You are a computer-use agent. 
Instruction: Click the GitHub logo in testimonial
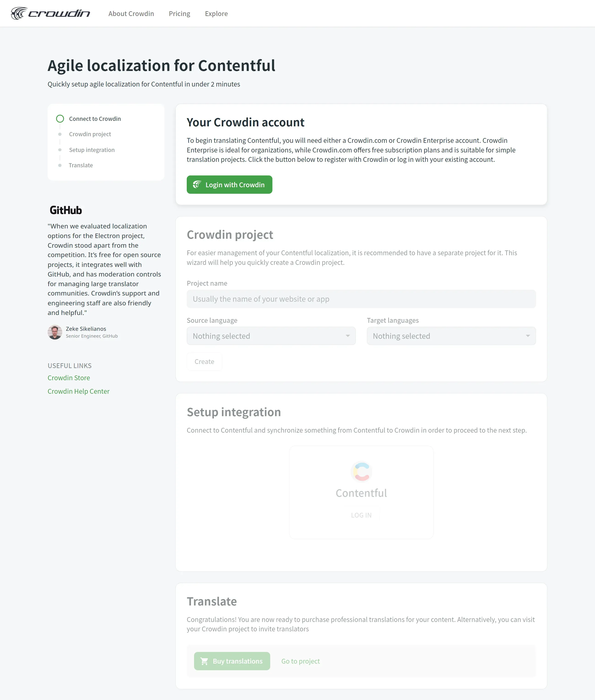tap(66, 210)
